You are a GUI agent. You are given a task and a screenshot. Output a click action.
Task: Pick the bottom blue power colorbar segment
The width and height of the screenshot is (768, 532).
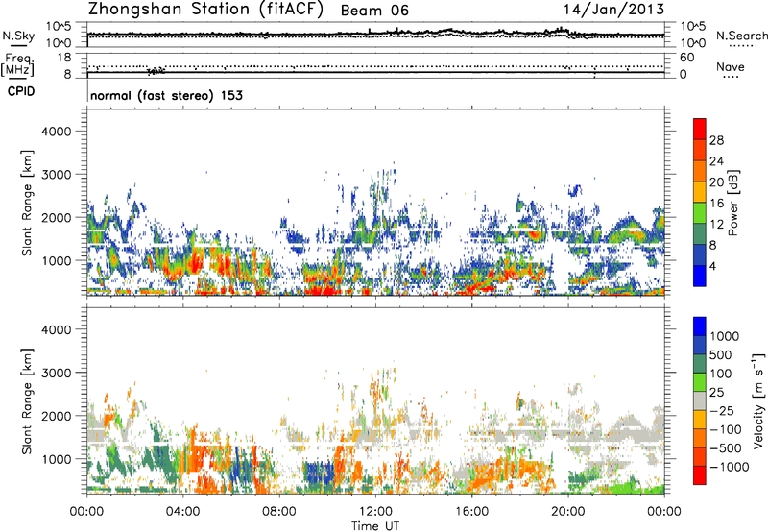[700, 277]
